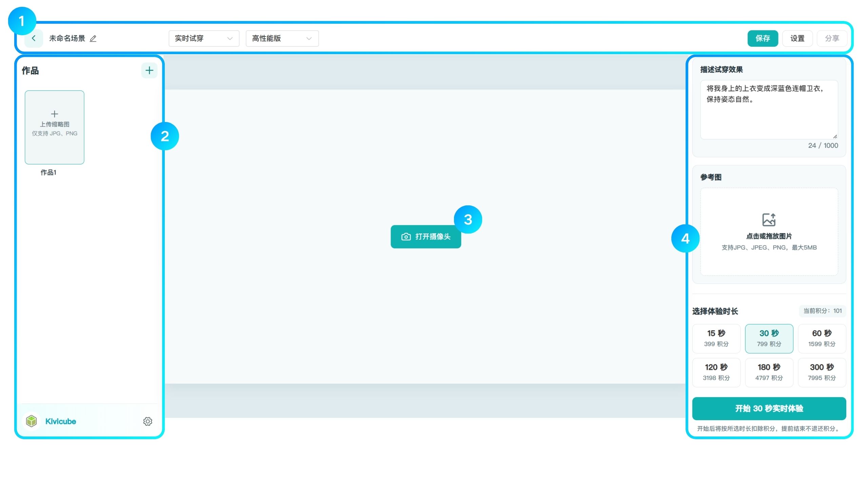Click 打开摄像头 button

pyautogui.click(x=426, y=237)
